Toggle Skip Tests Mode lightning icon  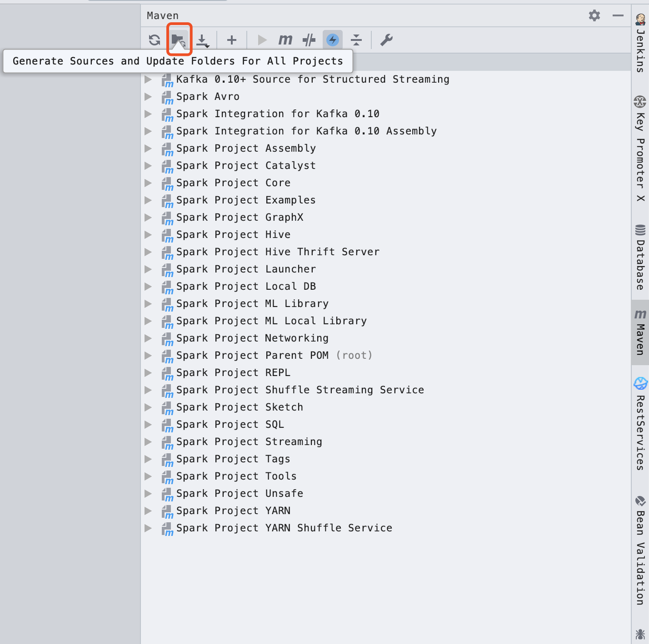333,40
